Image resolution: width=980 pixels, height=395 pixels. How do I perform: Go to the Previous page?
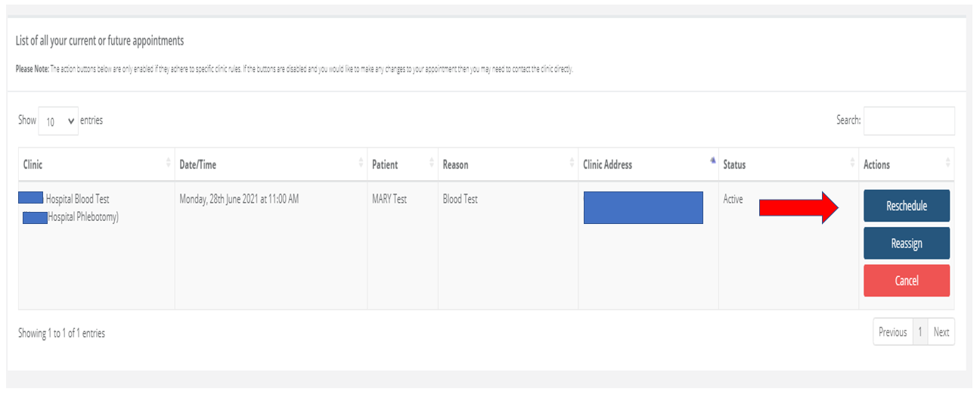coord(892,332)
